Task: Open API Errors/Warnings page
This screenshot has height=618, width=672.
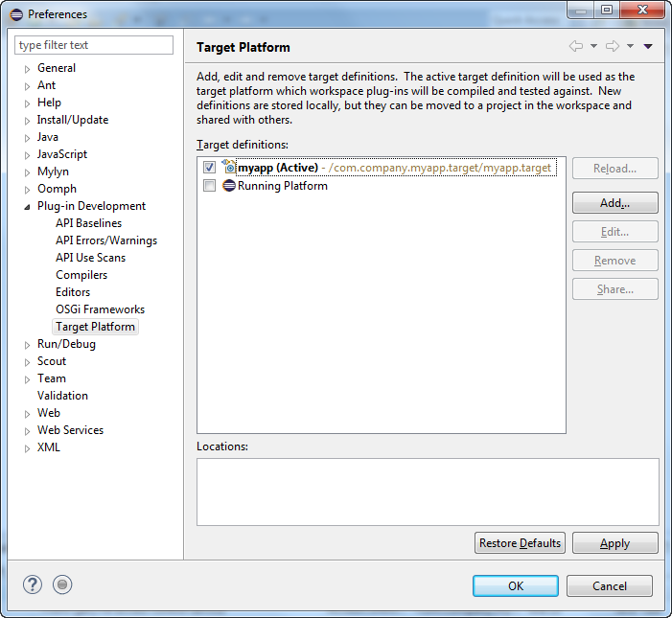Action: [x=106, y=240]
